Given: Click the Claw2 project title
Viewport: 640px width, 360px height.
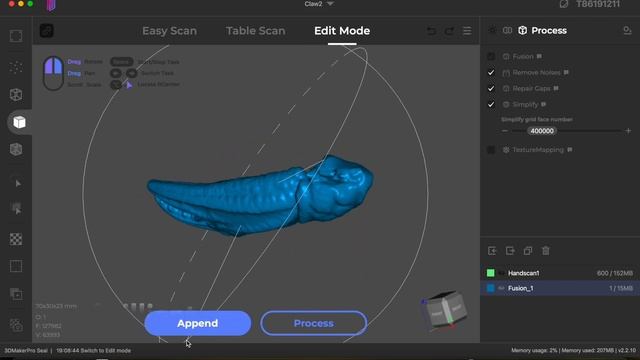Looking at the screenshot, I should click(313, 4).
